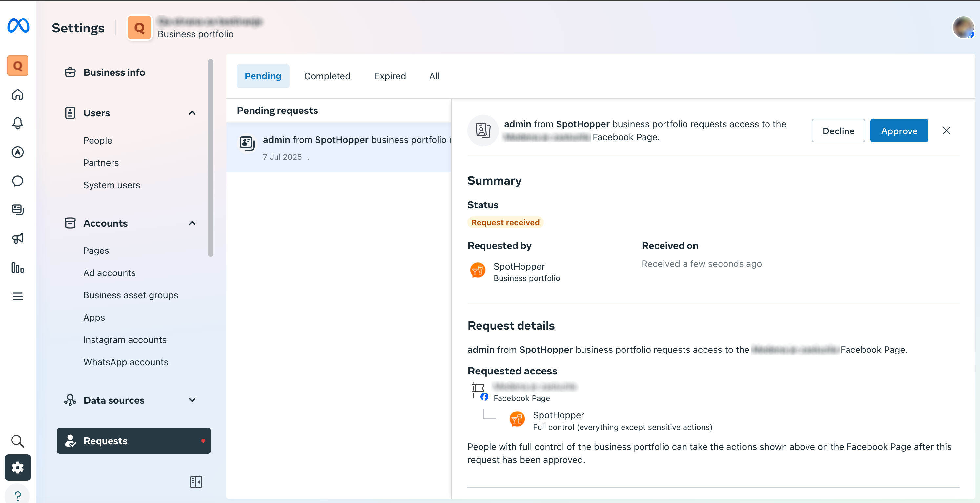This screenshot has width=980, height=503.
Task: Open the Help question mark icon
Action: pos(17,496)
